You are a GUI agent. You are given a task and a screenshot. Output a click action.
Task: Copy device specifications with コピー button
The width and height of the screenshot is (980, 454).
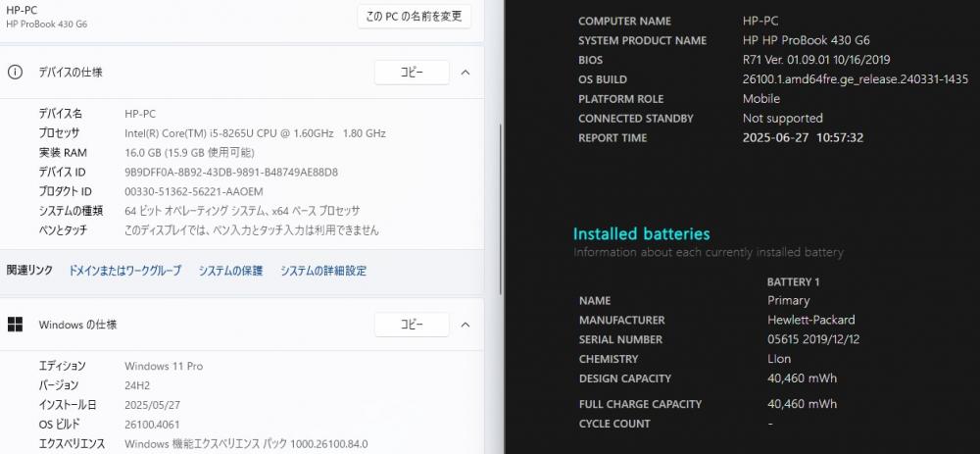pos(412,73)
